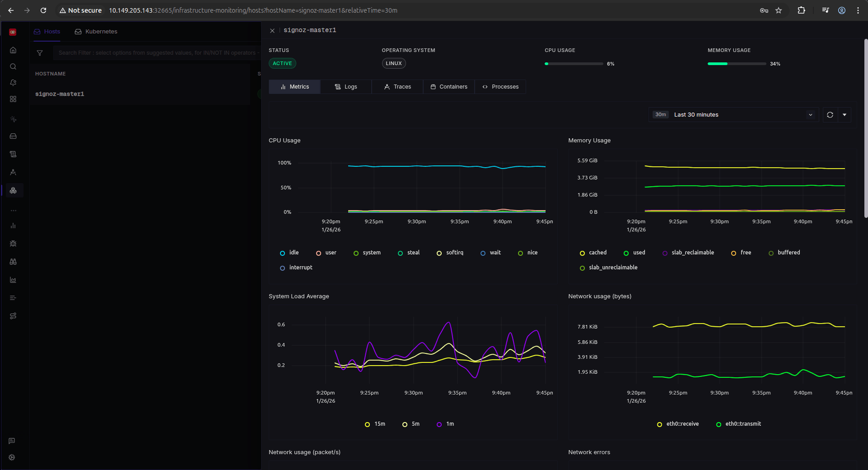Toggle the slab_reclaimable memory series
This screenshot has width=868, height=470.
point(688,253)
